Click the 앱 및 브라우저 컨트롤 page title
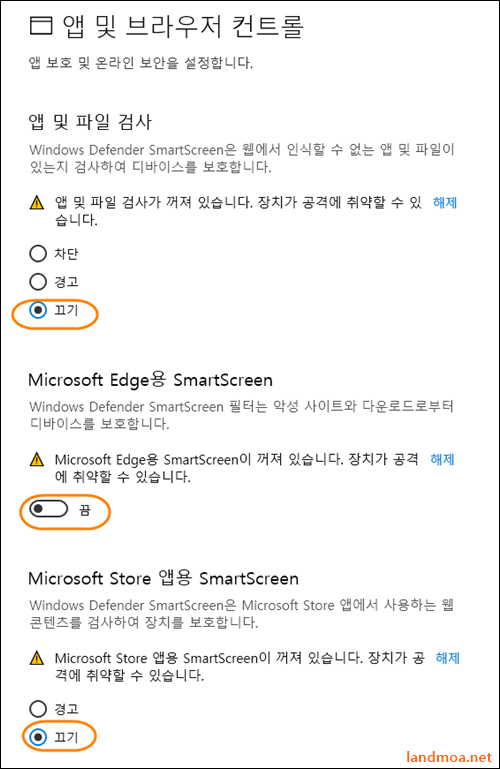Viewport: 500px width, 769px height. pyautogui.click(x=183, y=26)
